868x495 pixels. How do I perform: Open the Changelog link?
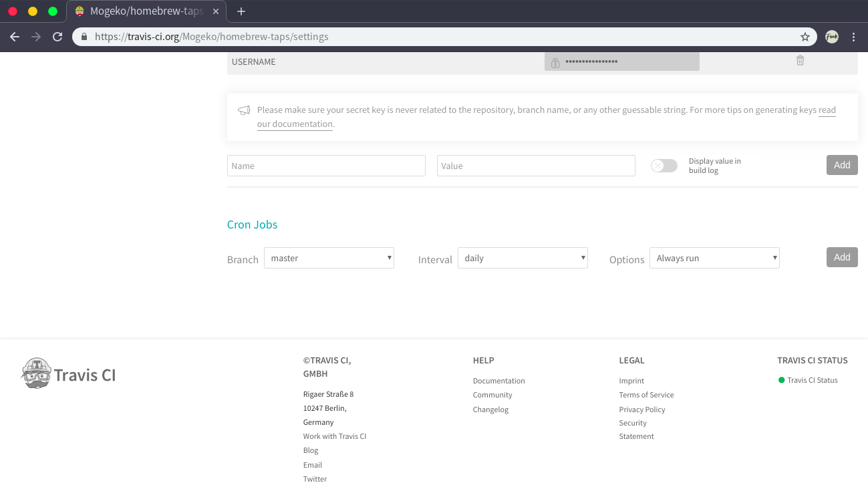(x=490, y=409)
